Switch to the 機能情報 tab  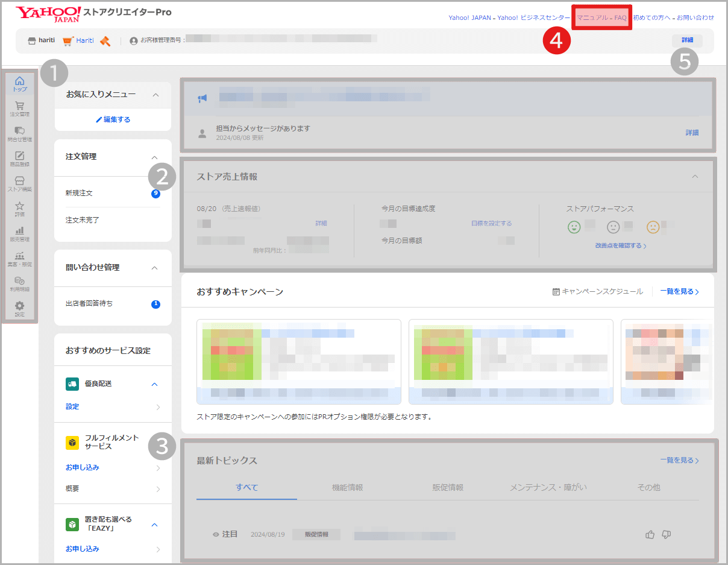coord(347,487)
